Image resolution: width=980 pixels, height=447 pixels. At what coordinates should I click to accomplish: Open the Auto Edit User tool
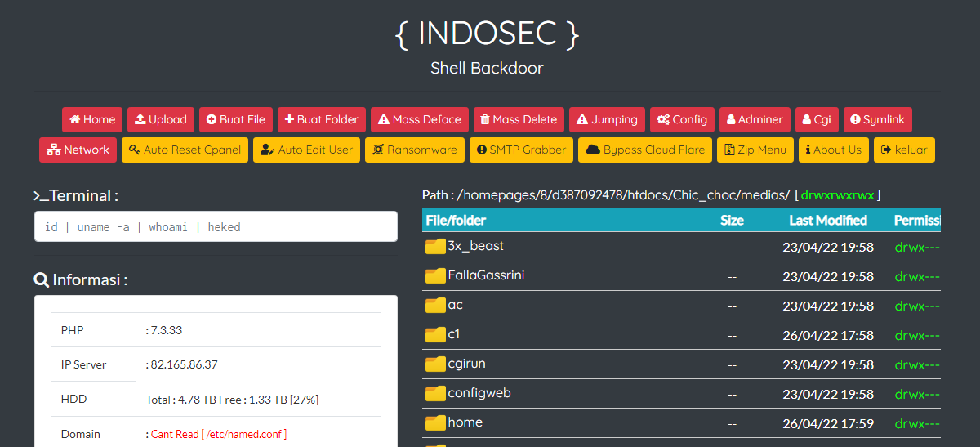(x=306, y=150)
